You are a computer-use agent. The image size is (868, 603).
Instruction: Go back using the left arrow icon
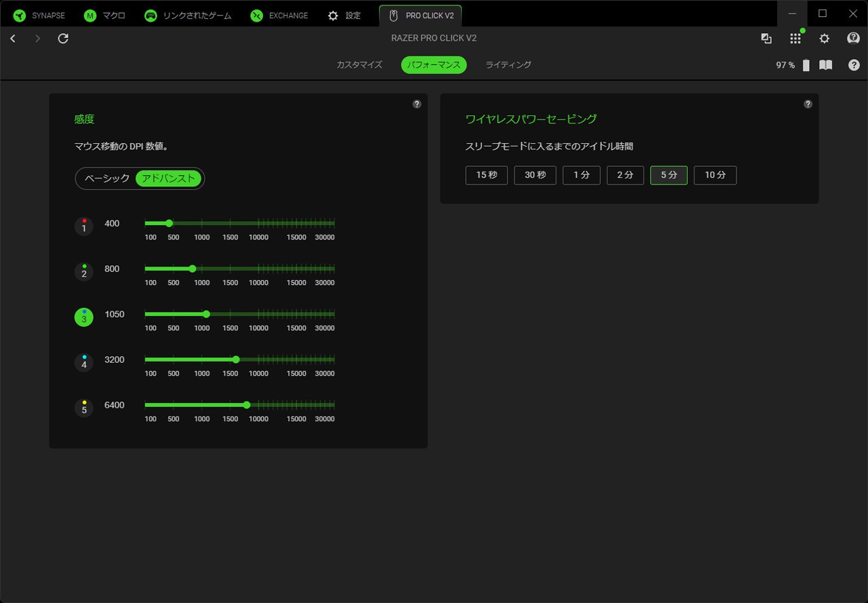pos(13,39)
